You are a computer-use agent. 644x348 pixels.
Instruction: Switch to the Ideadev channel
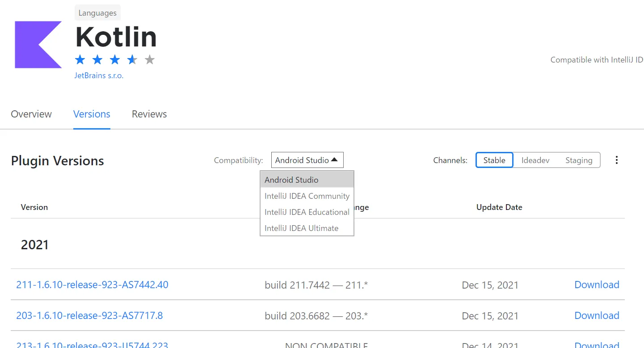point(535,160)
